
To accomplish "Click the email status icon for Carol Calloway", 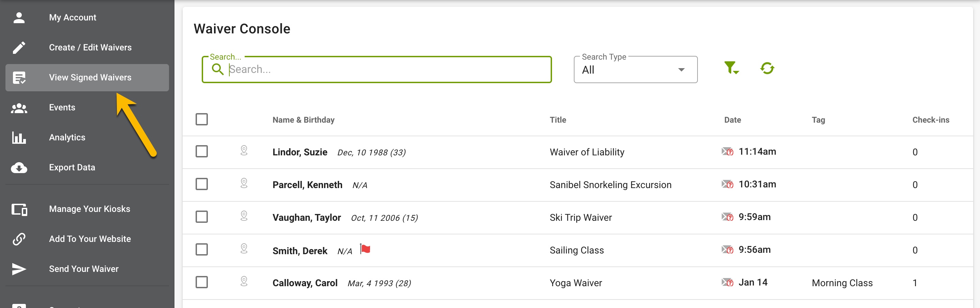I will [x=728, y=282].
